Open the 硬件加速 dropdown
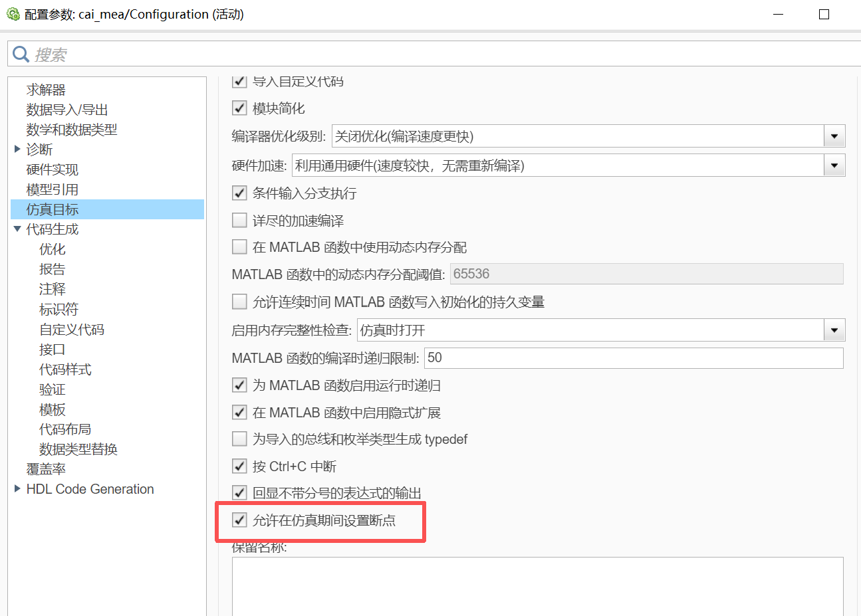861x616 pixels. pos(834,165)
